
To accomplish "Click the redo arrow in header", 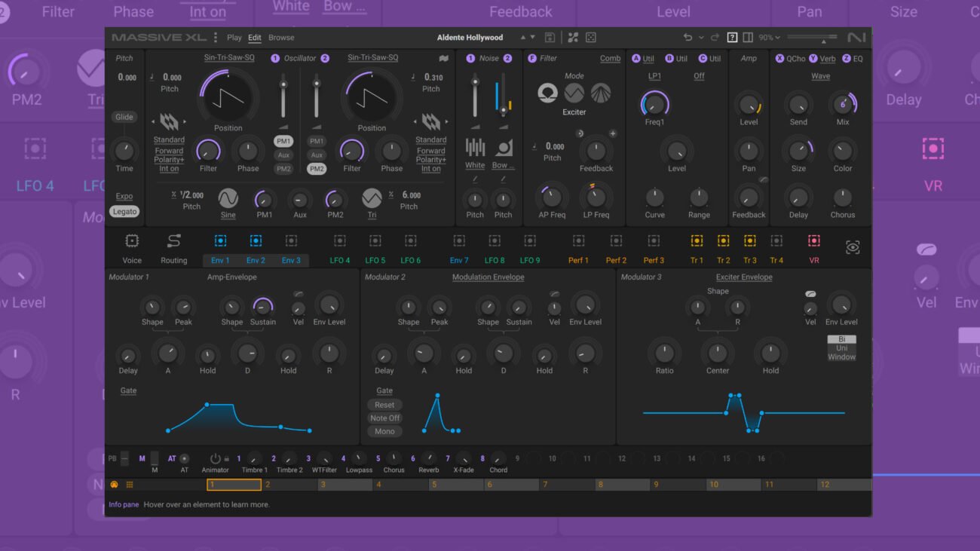I will [x=715, y=37].
